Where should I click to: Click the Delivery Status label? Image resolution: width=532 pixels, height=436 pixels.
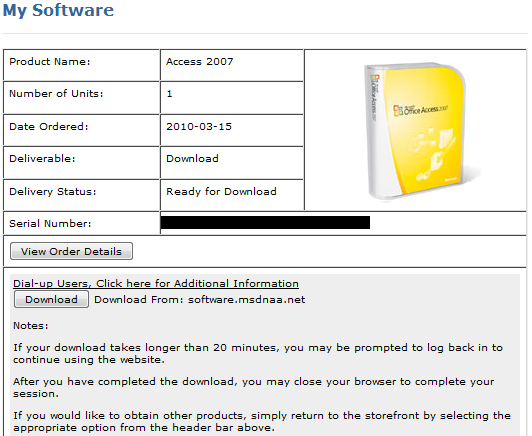point(53,192)
